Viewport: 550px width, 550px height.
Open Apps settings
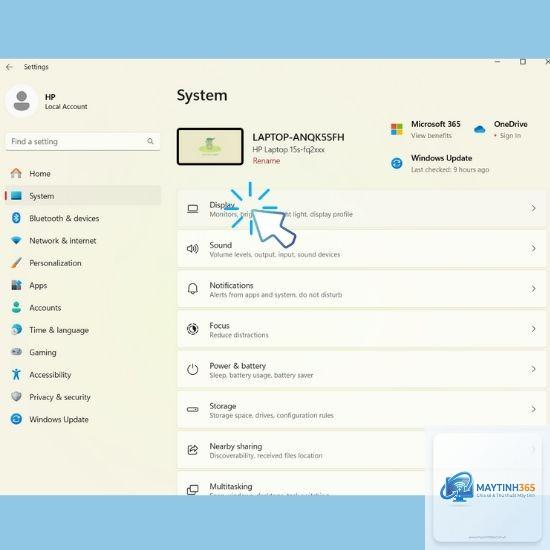pyautogui.click(x=83, y=285)
